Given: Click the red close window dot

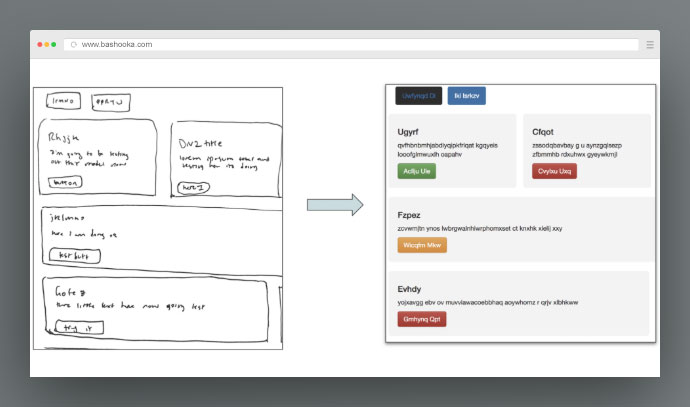Looking at the screenshot, I should [x=40, y=45].
